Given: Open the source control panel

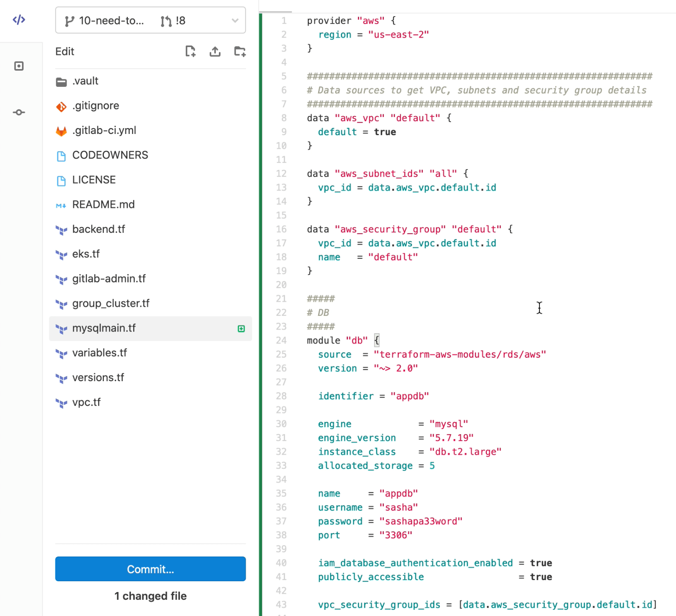Looking at the screenshot, I should [x=19, y=112].
